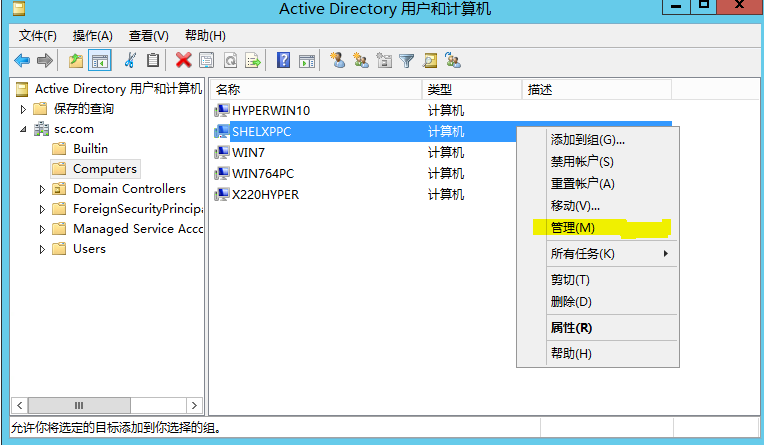Open 所有任务(K) submenu
This screenshot has height=445, width=764.
coord(598,253)
